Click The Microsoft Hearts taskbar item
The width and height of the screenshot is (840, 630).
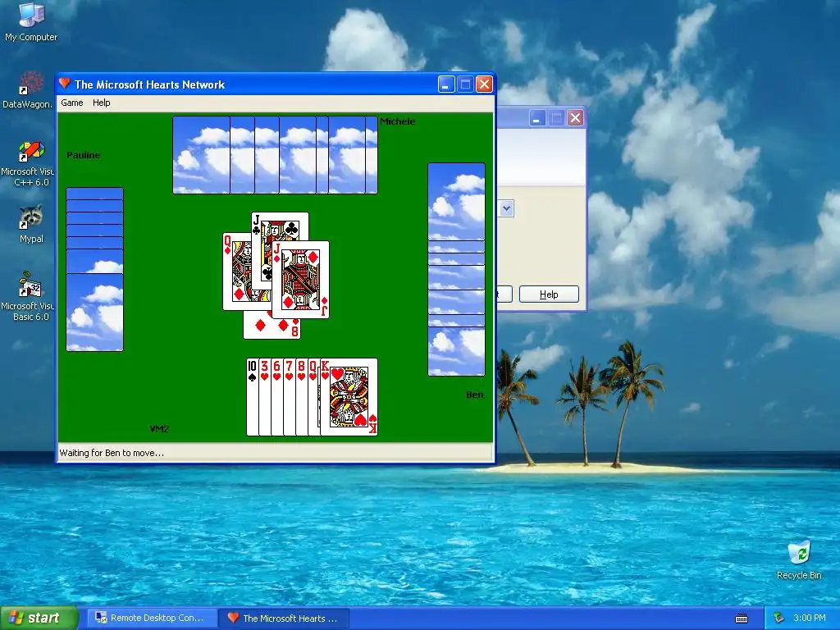285,618
